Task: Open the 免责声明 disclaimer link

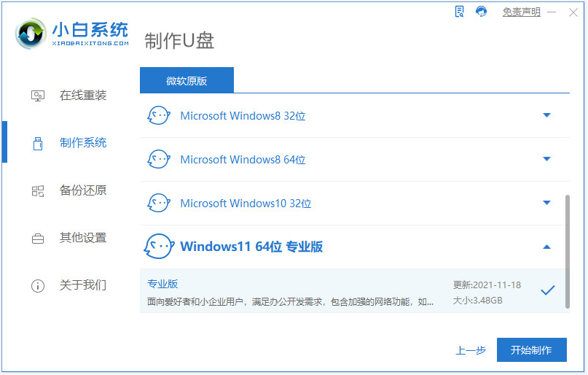Action: coord(521,12)
